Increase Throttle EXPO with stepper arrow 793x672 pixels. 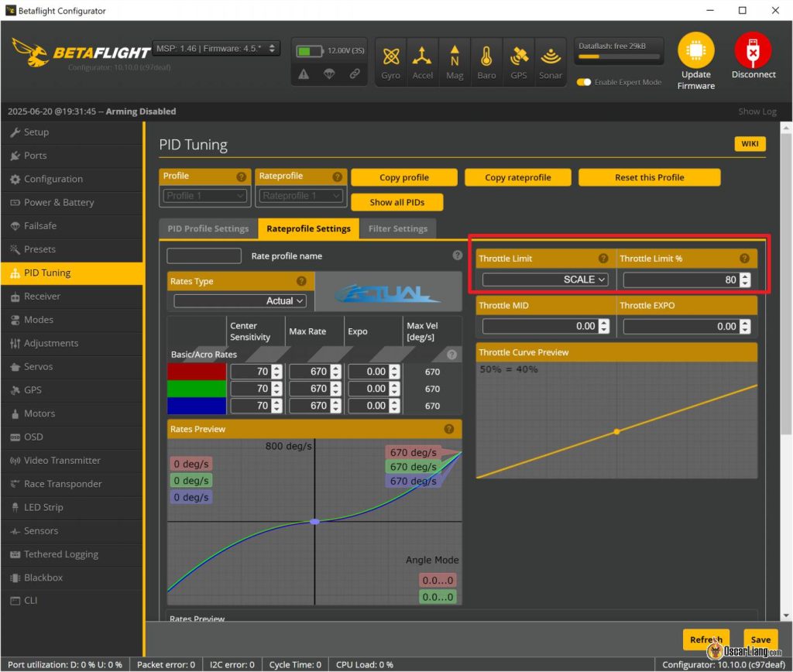[x=745, y=323]
